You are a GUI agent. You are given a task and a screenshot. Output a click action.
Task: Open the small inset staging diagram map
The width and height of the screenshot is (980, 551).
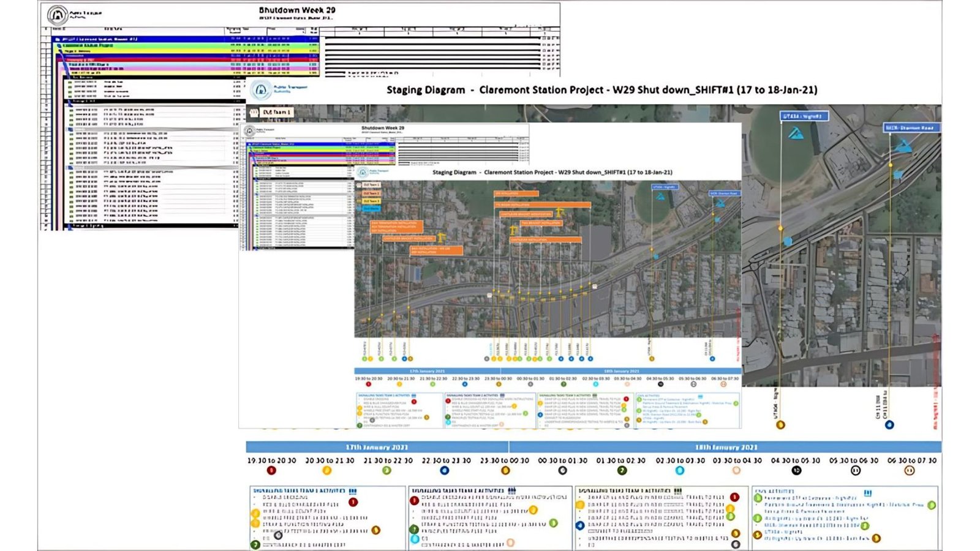(x=547, y=257)
